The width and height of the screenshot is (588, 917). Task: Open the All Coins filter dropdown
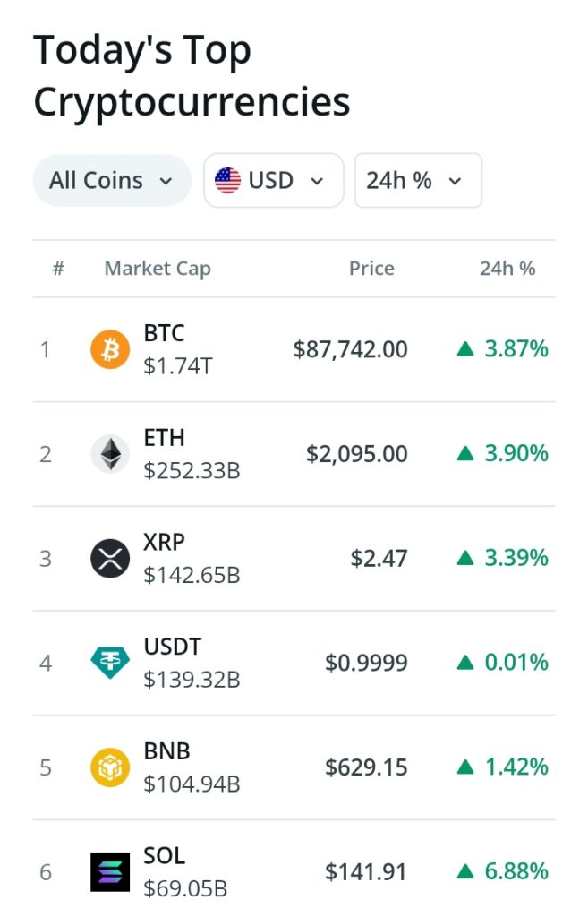pos(112,180)
